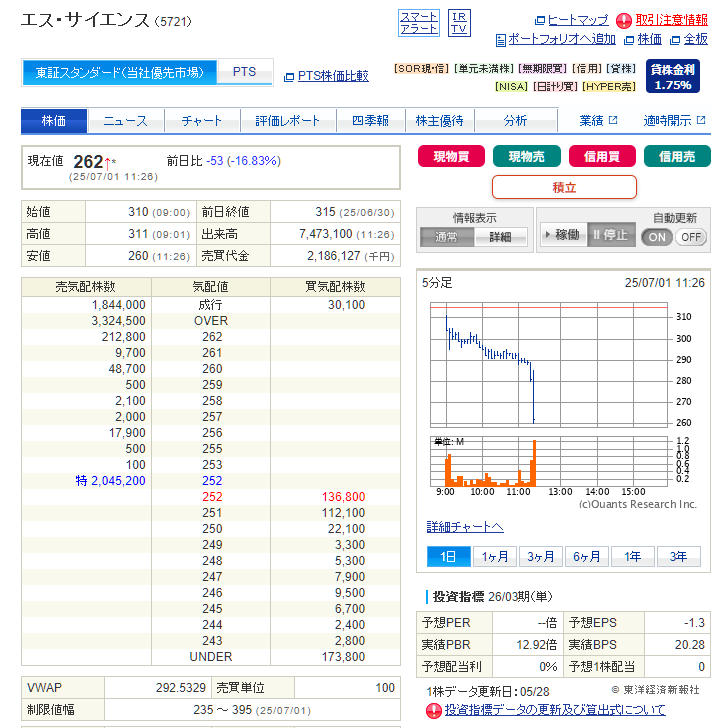This screenshot has width=719, height=728.
Task: Click the 出来高 value 7,473,100
Action: (325, 234)
